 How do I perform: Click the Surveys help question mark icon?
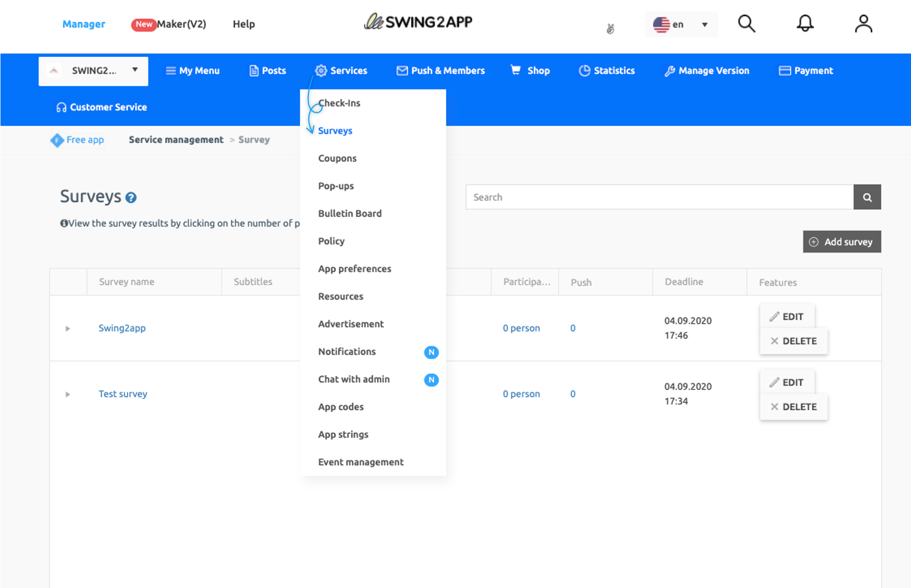[131, 198]
